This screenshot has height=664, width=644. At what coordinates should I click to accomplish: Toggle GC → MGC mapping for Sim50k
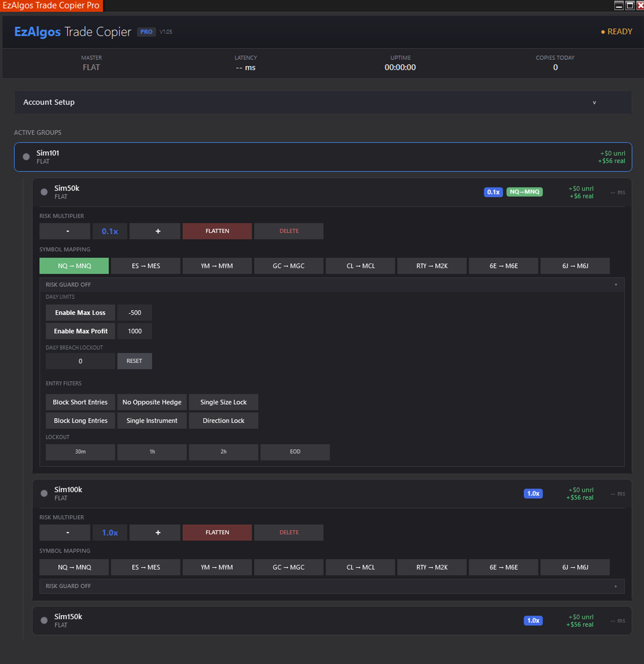(x=289, y=266)
